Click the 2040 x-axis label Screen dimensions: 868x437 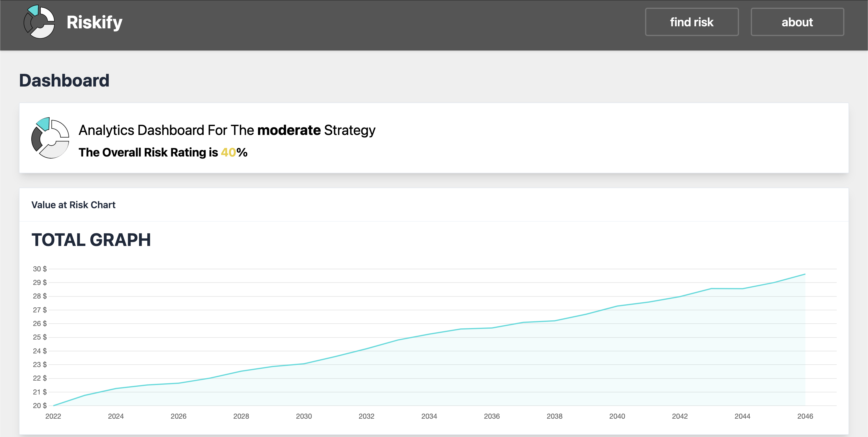coord(617,416)
